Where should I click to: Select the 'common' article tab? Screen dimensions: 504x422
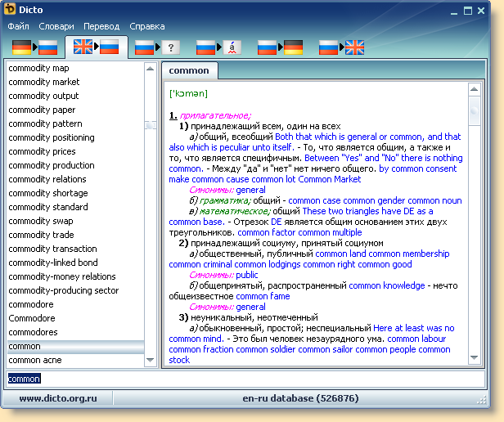[x=189, y=71]
